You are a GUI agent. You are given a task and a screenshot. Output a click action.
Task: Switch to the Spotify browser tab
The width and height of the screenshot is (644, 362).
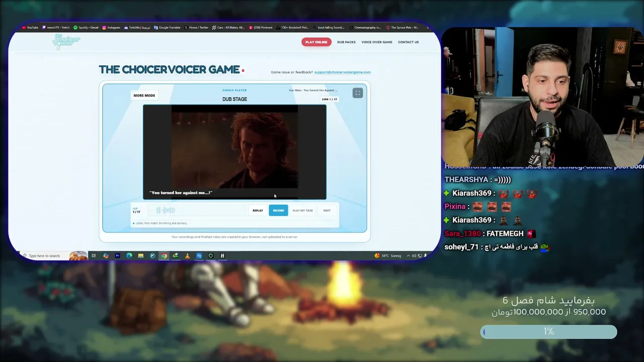[x=86, y=28]
